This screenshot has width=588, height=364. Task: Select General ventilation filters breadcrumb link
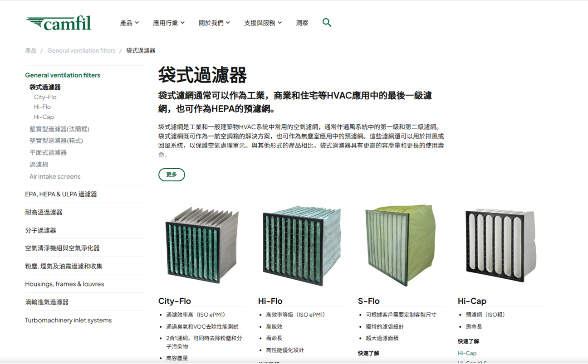click(81, 51)
